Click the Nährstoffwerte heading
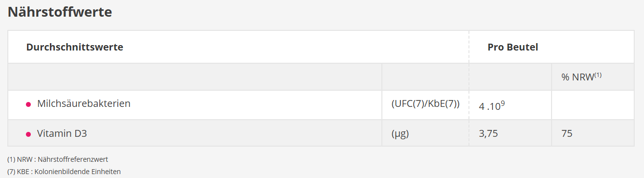Viewport: 644px width, 178px height. tap(60, 11)
